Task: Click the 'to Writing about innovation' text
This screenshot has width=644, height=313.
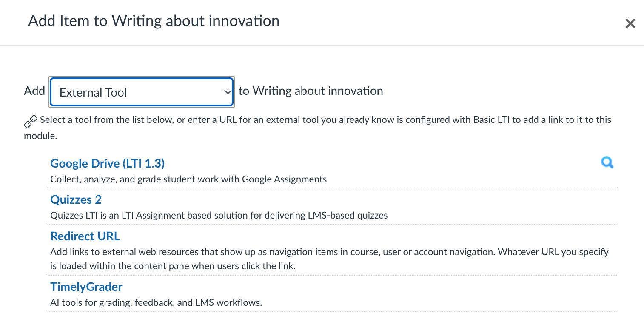Action: coord(311,91)
